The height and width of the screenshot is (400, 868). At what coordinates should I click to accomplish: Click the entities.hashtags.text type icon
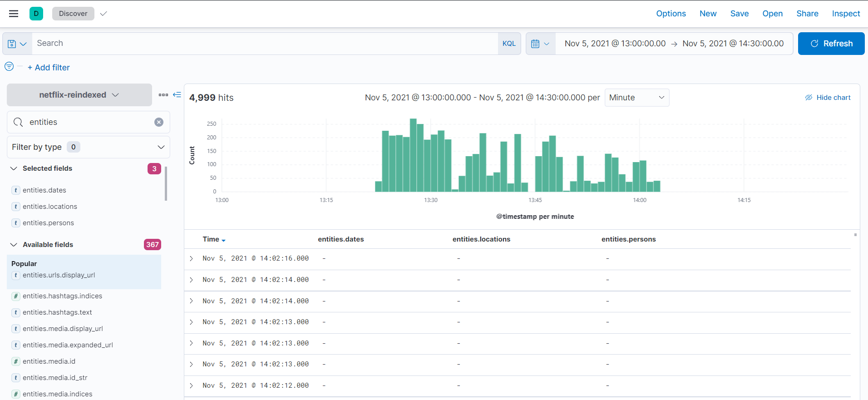point(16,312)
